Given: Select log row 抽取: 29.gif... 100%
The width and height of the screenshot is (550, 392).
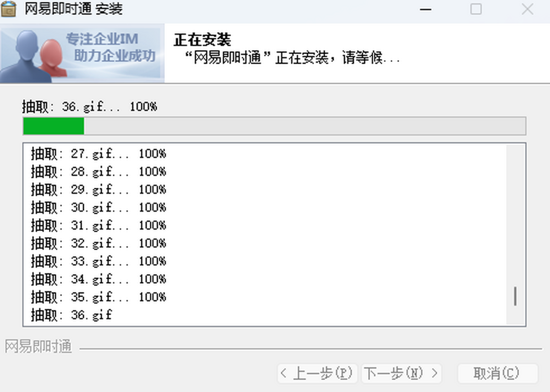Looking at the screenshot, I should pos(99,189).
